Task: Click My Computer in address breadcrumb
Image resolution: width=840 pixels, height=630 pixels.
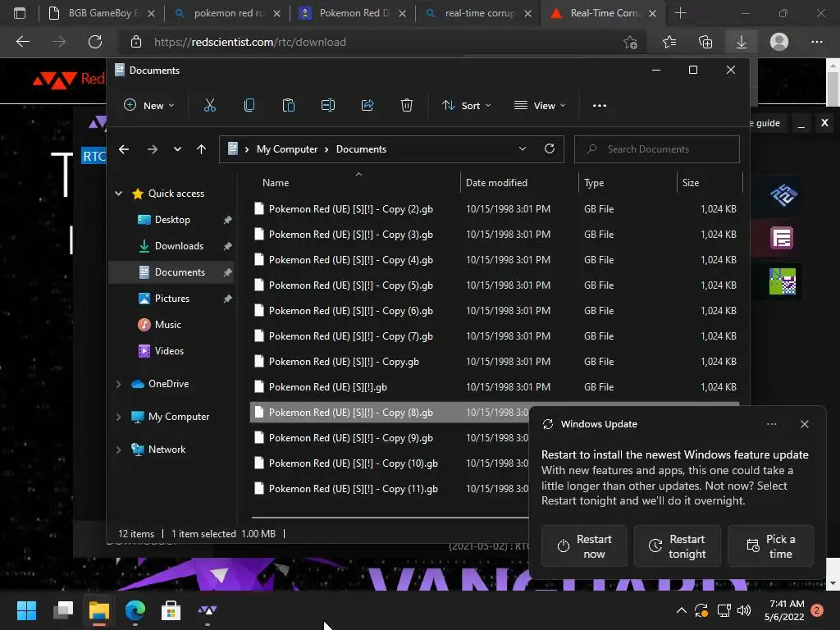Action: tap(286, 149)
